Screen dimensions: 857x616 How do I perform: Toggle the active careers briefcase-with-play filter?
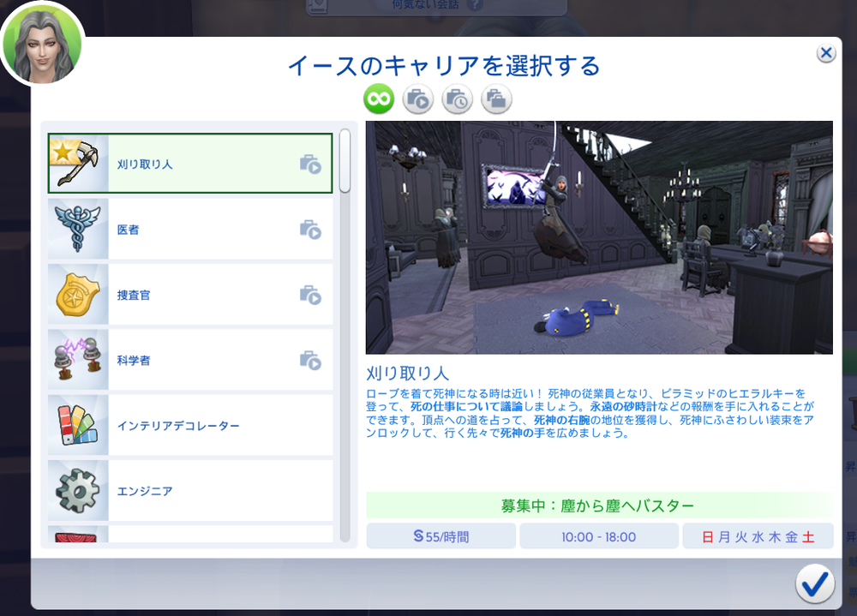click(x=418, y=99)
